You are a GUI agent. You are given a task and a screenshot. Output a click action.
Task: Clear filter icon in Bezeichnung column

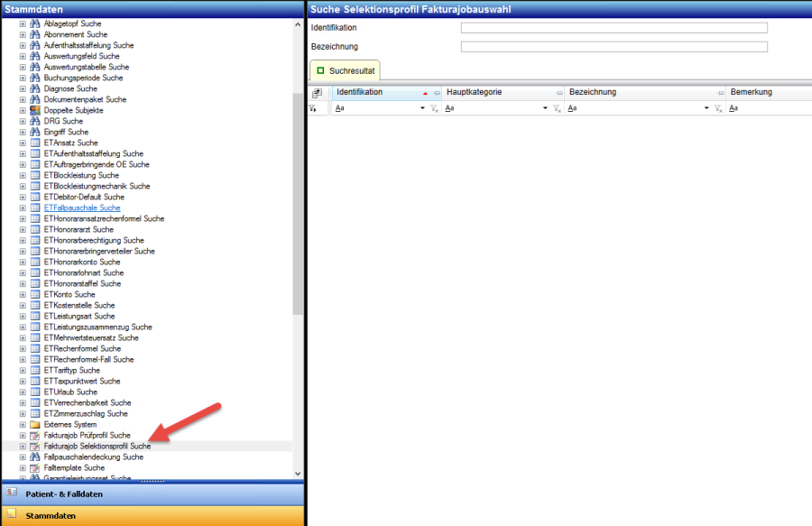718,108
